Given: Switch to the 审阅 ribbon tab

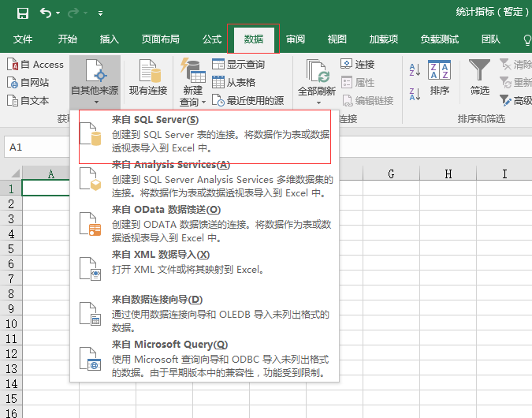Looking at the screenshot, I should point(296,39).
